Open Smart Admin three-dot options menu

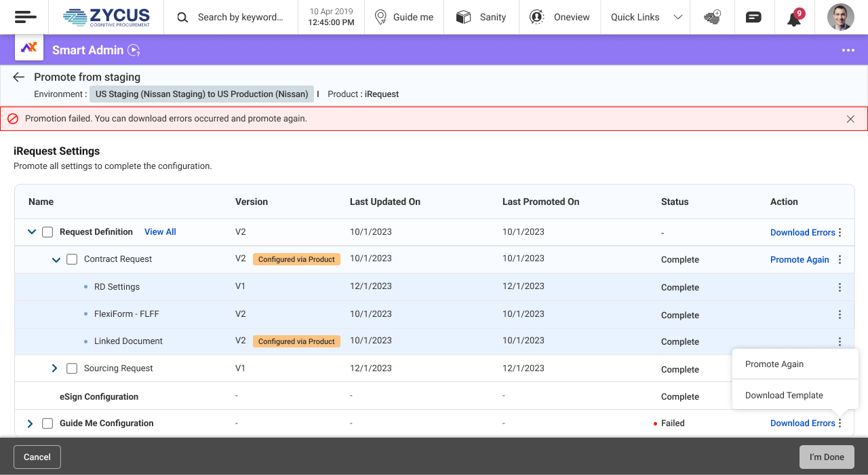848,50
